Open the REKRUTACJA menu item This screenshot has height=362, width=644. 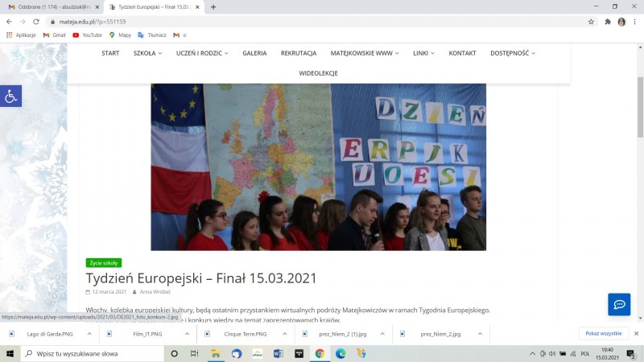tap(299, 53)
